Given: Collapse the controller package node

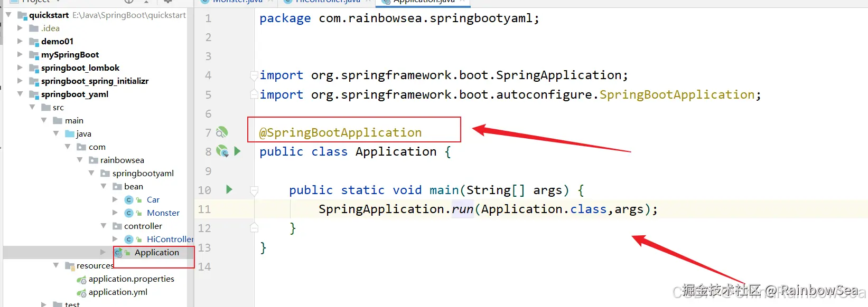Looking at the screenshot, I should point(104,226).
